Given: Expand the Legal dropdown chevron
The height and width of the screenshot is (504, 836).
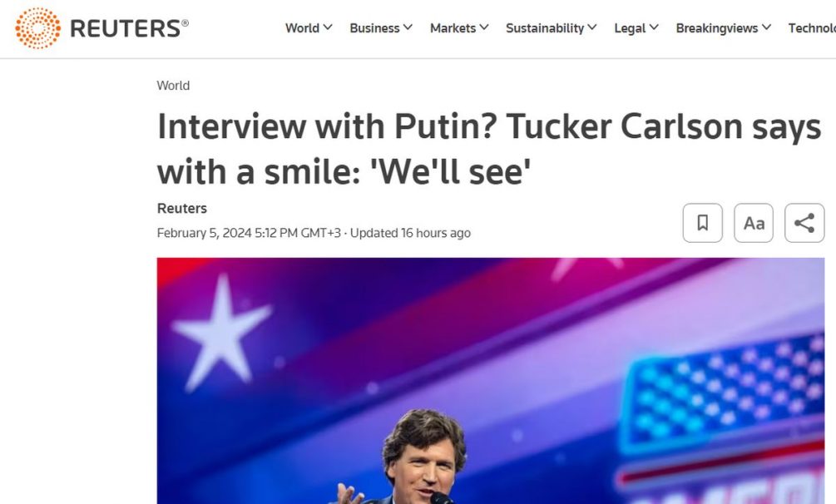Looking at the screenshot, I should [x=654, y=27].
